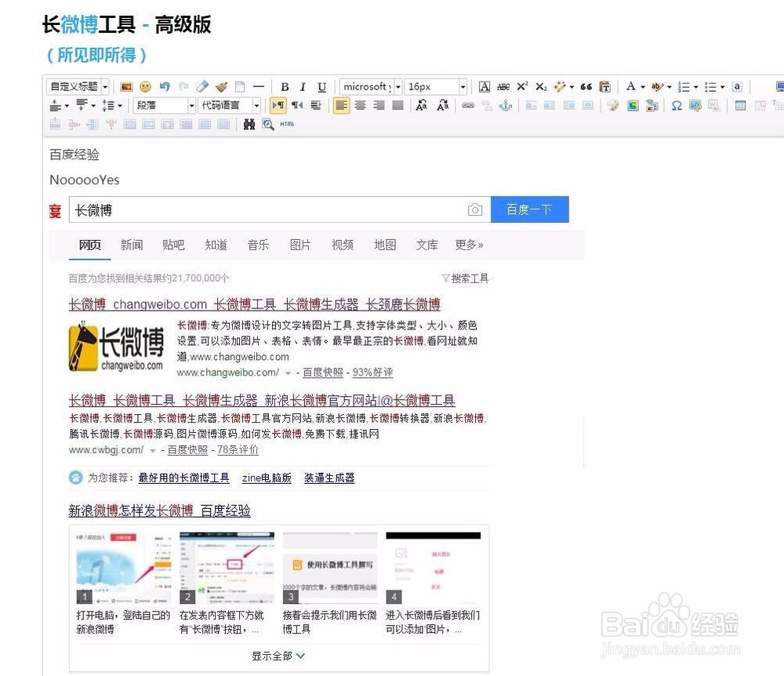Insert a special character with the Omega icon
The image size is (784, 676).
pos(677,105)
